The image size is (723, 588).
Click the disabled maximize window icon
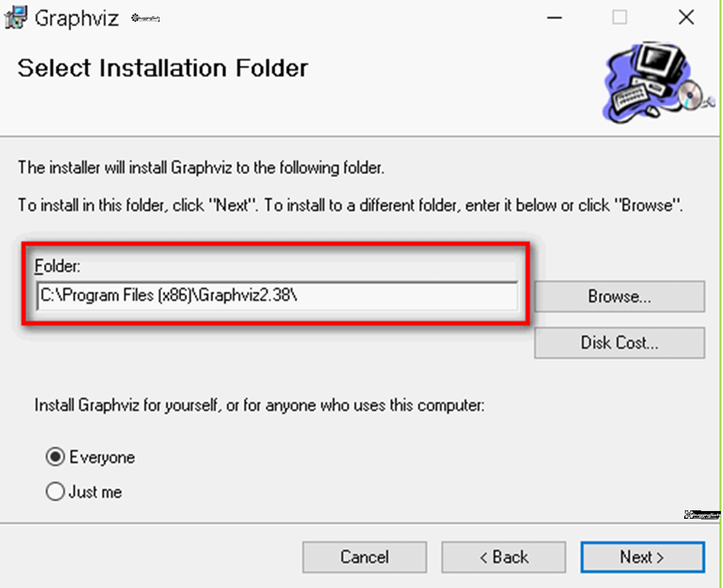click(619, 18)
